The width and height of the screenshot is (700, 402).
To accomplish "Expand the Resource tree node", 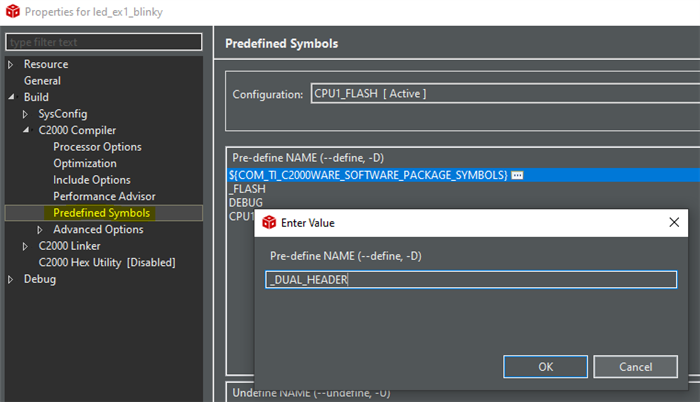I will pos(11,65).
